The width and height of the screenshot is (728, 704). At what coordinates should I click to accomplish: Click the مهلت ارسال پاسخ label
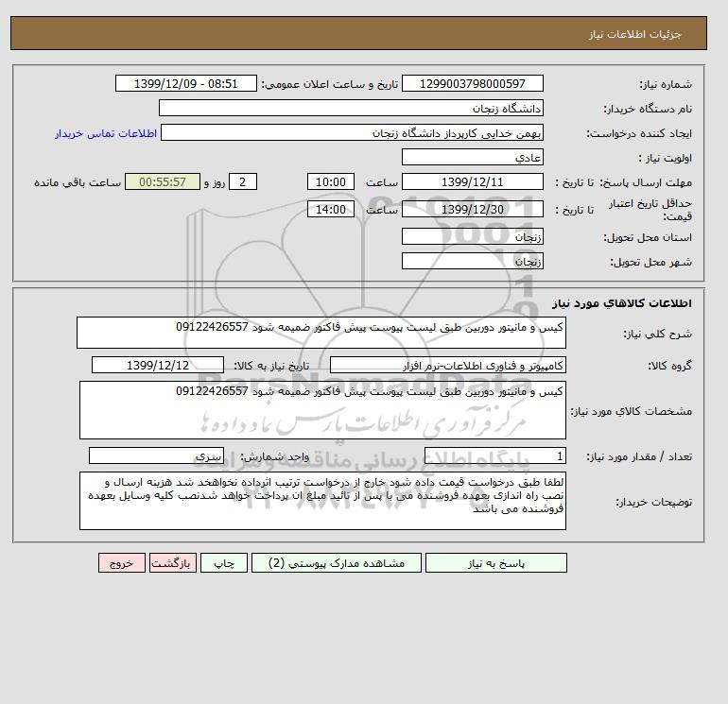tap(646, 182)
